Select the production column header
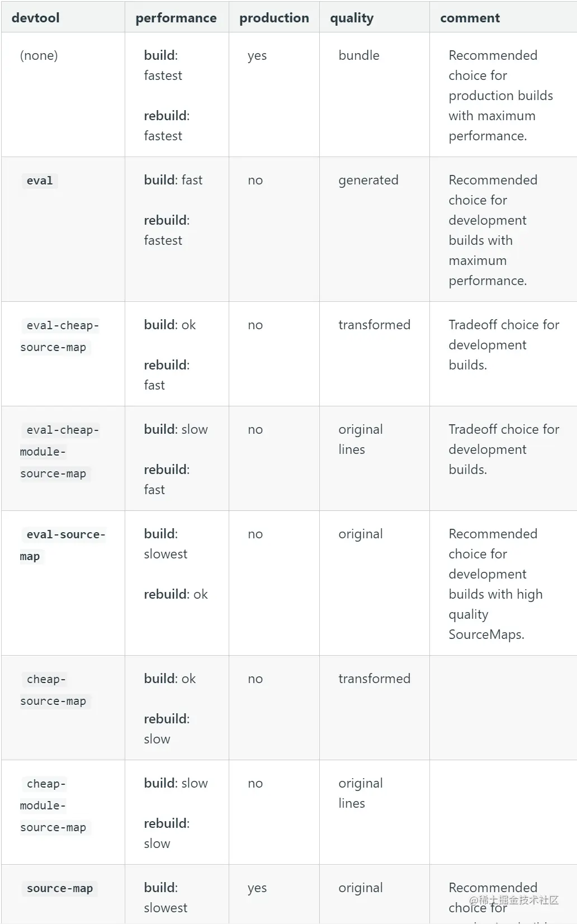The height and width of the screenshot is (924, 577). pos(274,18)
